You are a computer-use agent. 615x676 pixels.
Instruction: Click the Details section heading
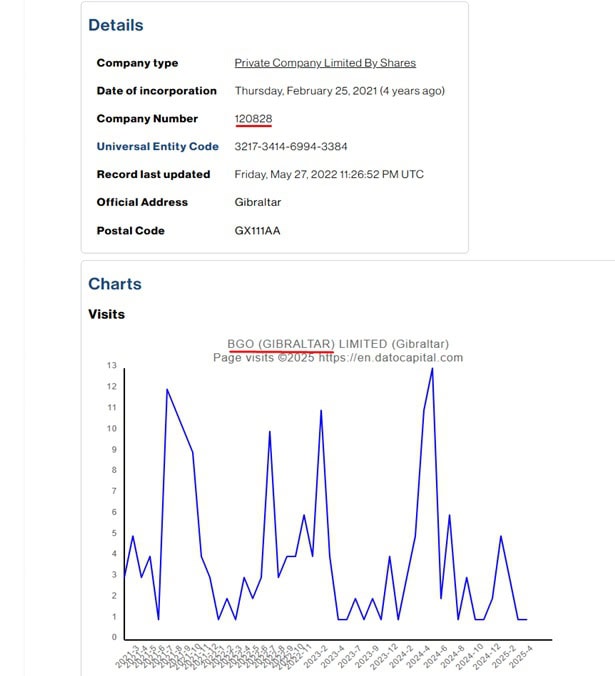point(116,25)
